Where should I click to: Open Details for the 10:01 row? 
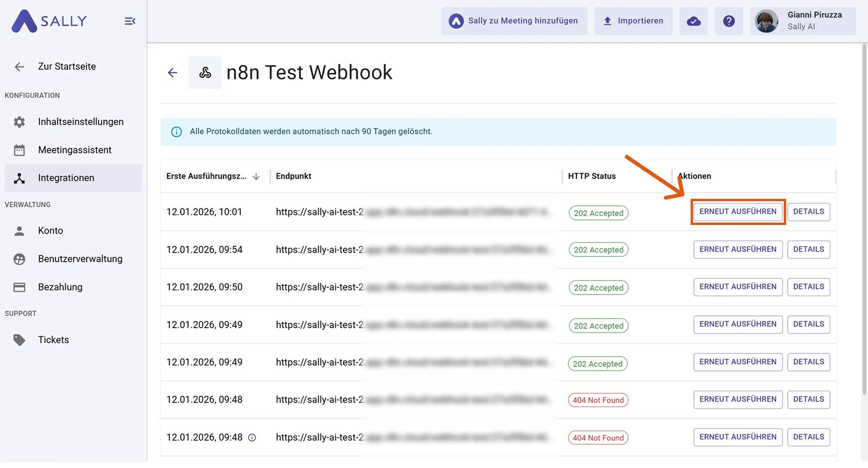coord(809,212)
